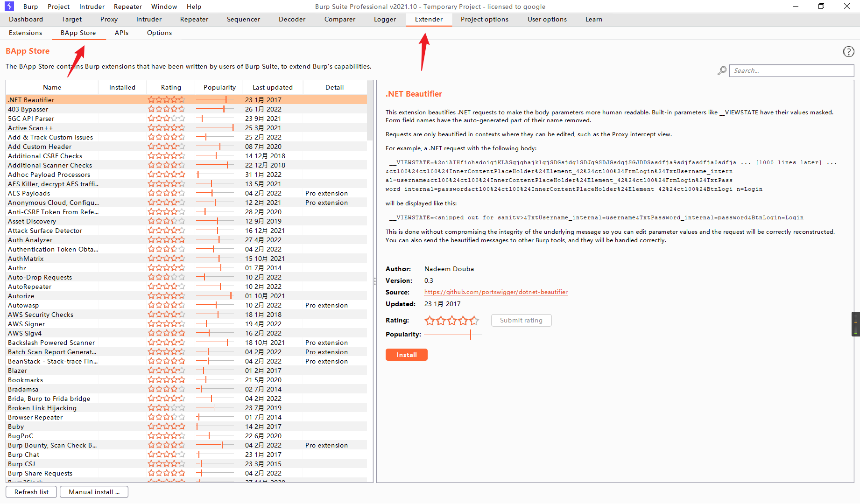The image size is (860, 504).
Task: Select the 5GC API Parser extension
Action: [x=187, y=119]
